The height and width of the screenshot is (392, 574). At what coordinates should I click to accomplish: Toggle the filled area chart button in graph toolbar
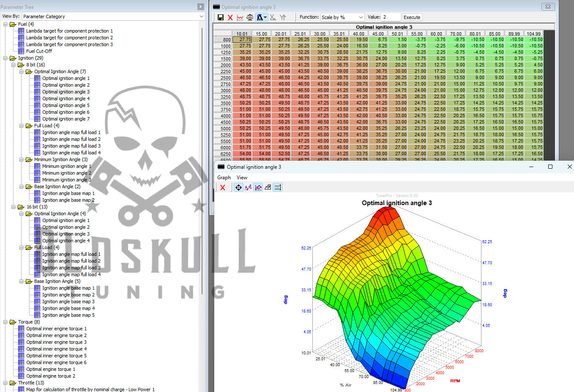click(x=258, y=187)
